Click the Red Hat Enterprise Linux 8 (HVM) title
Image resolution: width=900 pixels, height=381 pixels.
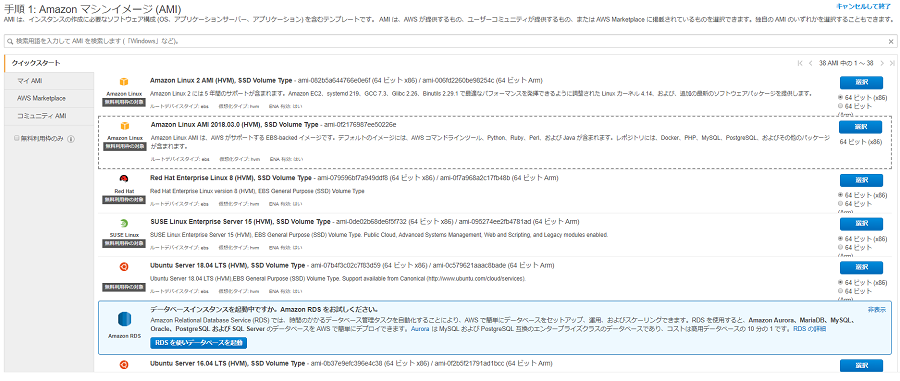pyautogui.click(x=231, y=178)
